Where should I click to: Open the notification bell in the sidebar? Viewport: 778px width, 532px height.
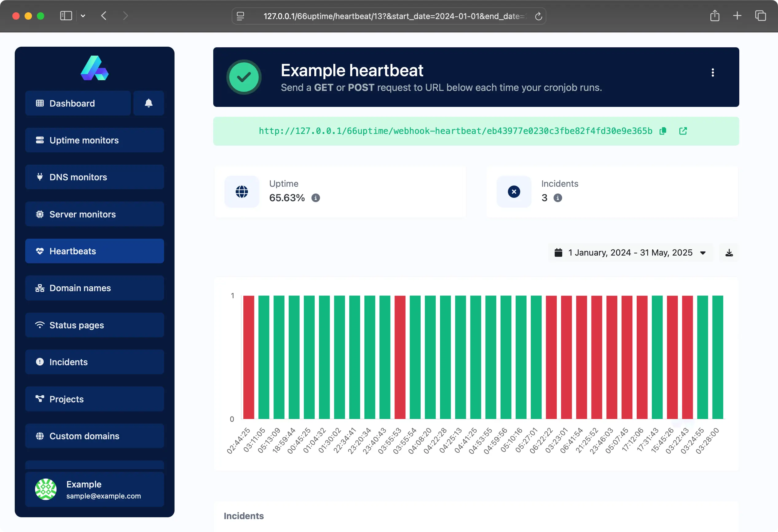point(149,103)
